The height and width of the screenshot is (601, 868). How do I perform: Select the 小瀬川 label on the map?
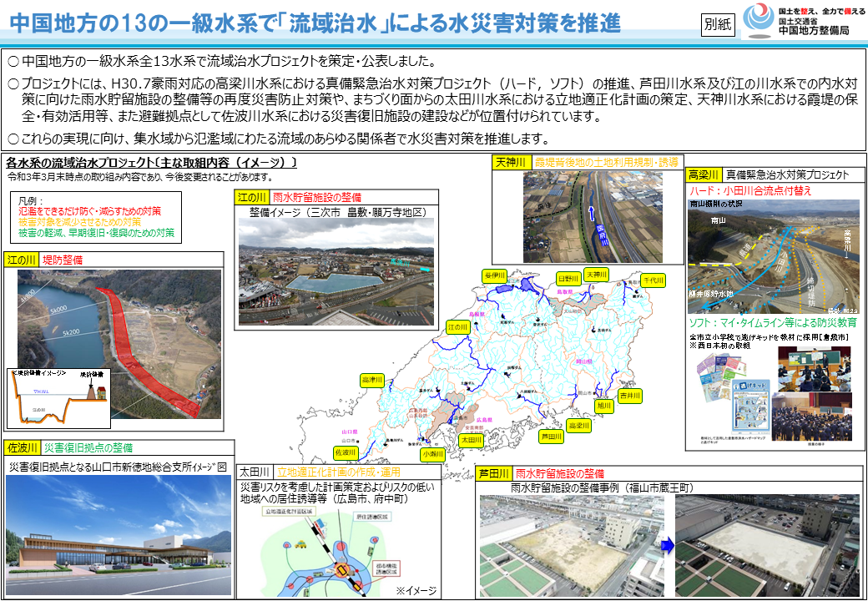pos(433,454)
